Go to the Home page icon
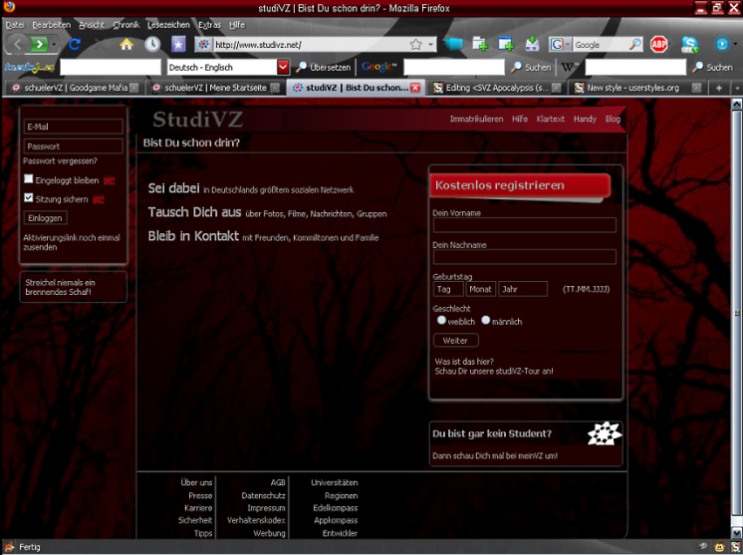The width and height of the screenshot is (743, 555). tap(126, 45)
